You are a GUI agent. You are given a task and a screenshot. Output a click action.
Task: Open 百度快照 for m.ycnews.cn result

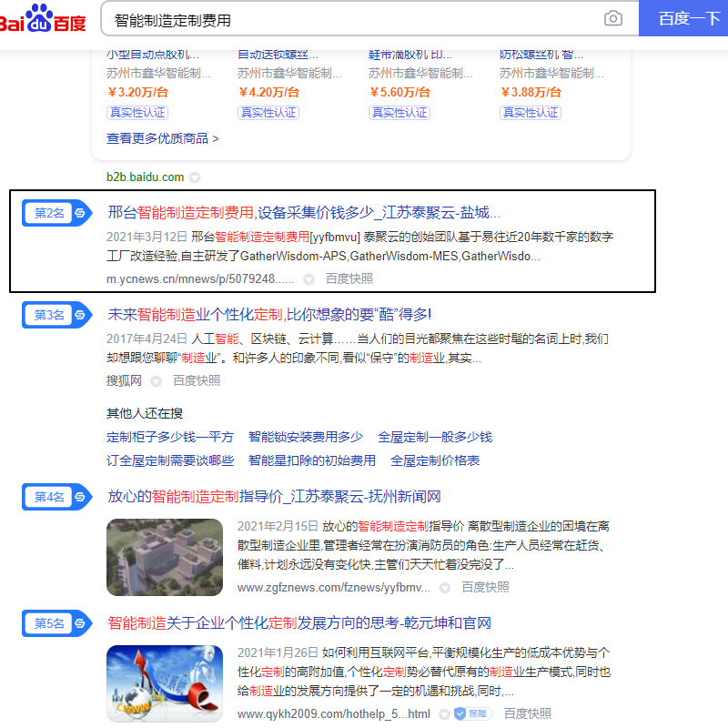349,279
